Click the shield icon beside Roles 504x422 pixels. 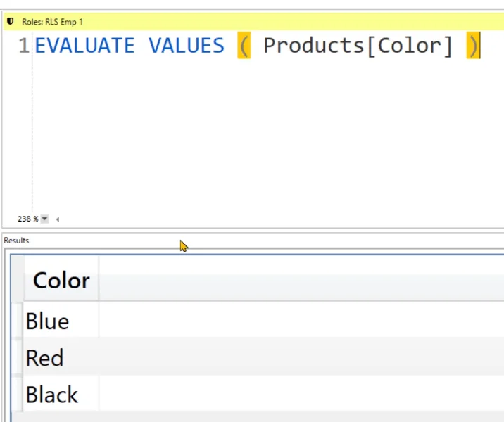tap(11, 22)
